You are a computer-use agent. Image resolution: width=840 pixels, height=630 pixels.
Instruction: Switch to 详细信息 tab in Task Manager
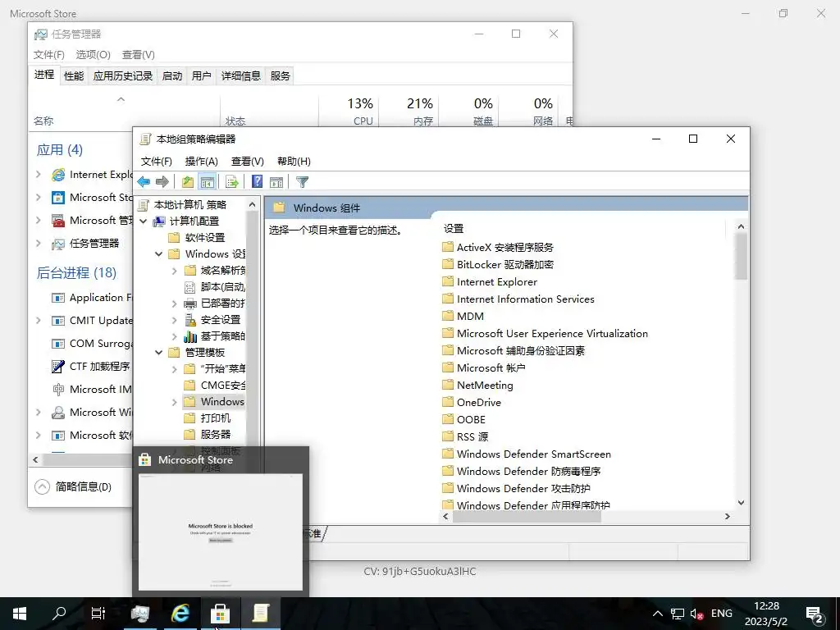point(240,76)
